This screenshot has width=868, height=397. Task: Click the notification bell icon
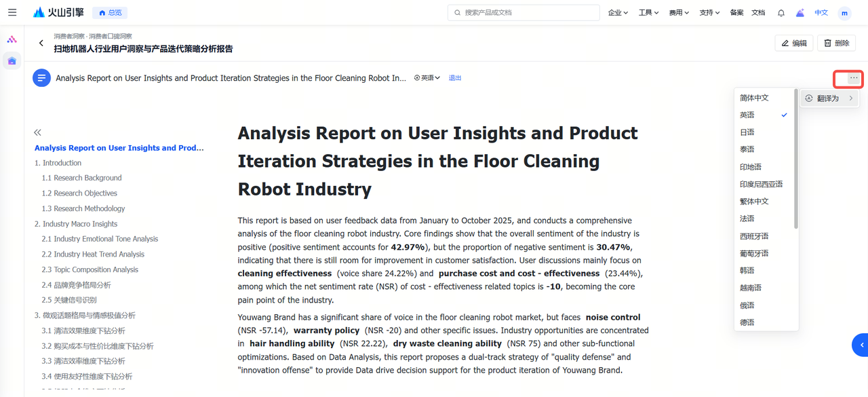point(781,13)
